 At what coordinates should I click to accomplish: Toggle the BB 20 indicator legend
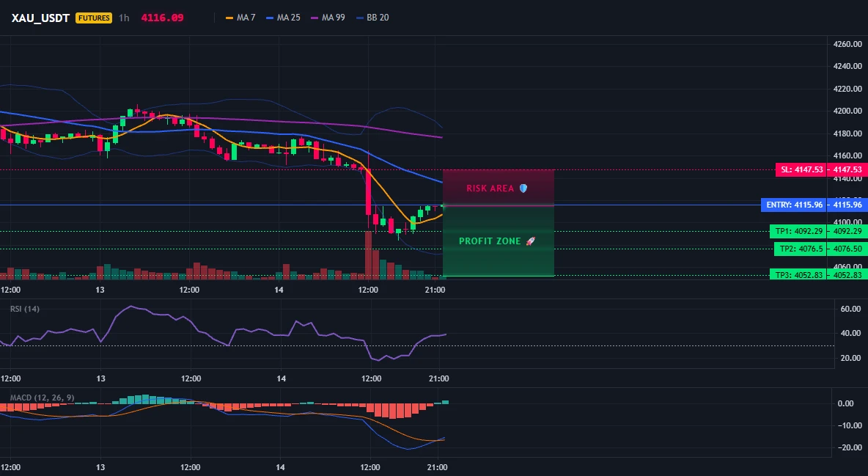pos(372,18)
